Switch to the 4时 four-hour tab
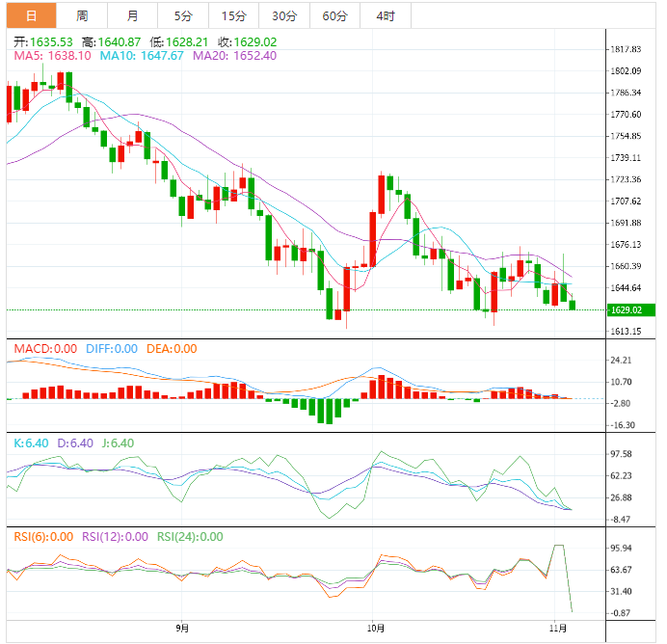Viewport: 667px width, 644px height. [x=386, y=15]
